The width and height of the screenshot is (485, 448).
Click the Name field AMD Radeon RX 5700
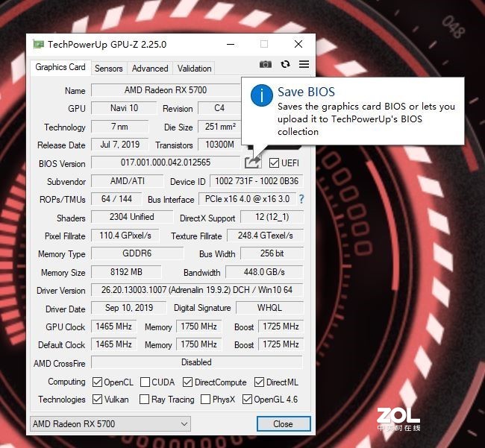coord(166,90)
